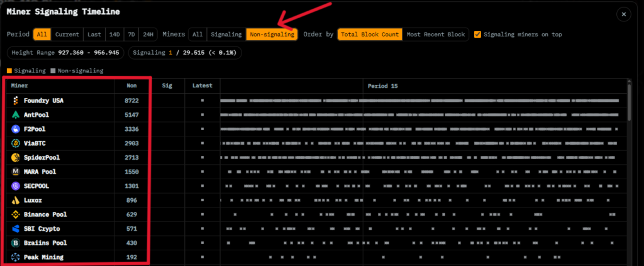644x266 pixels.
Task: Click Foundry USA latest block marker
Action: tap(202, 101)
